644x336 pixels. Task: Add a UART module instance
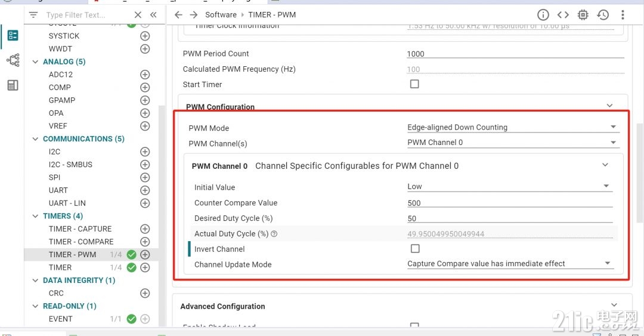[145, 190]
